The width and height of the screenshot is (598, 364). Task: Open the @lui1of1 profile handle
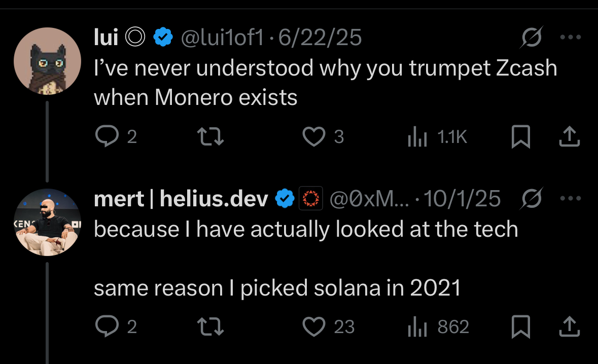point(223,37)
